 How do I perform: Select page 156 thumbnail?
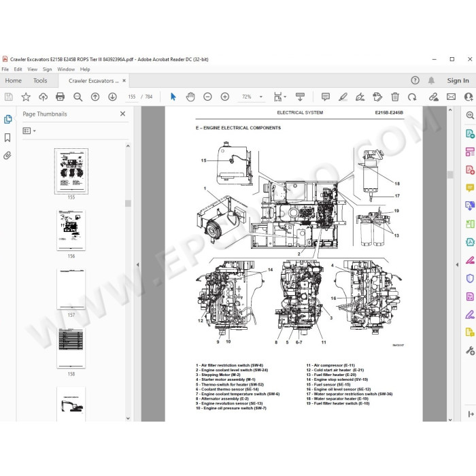pos(71,230)
